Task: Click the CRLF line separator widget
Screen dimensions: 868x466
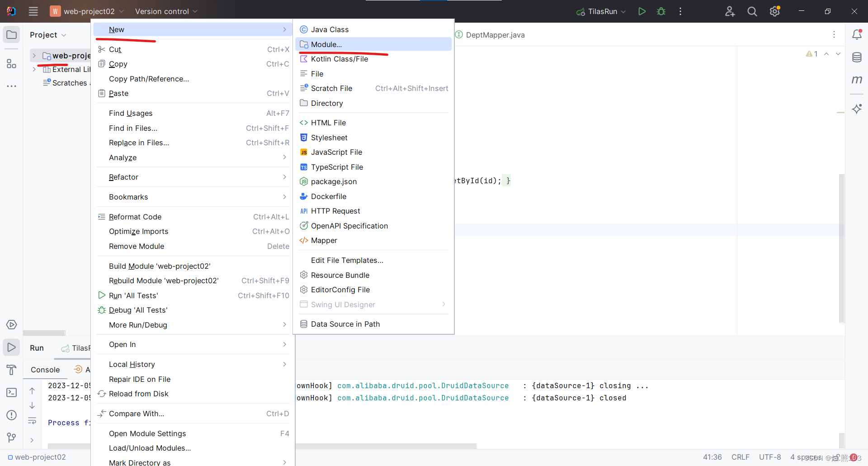Action: pos(740,457)
